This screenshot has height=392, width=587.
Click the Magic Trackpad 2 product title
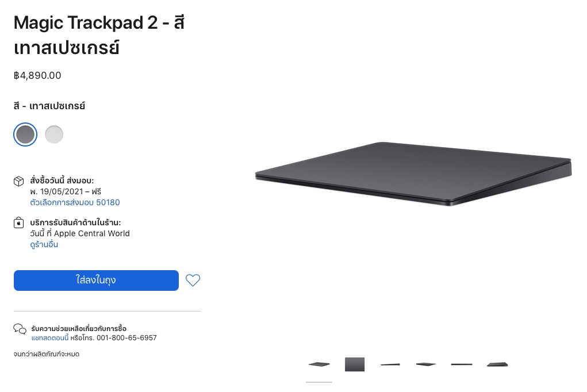99,35
